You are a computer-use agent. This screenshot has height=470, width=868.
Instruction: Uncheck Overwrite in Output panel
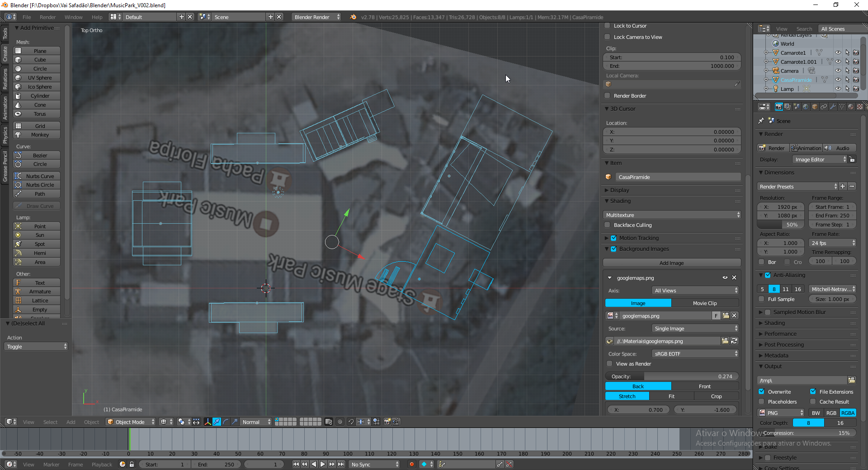[x=762, y=392]
